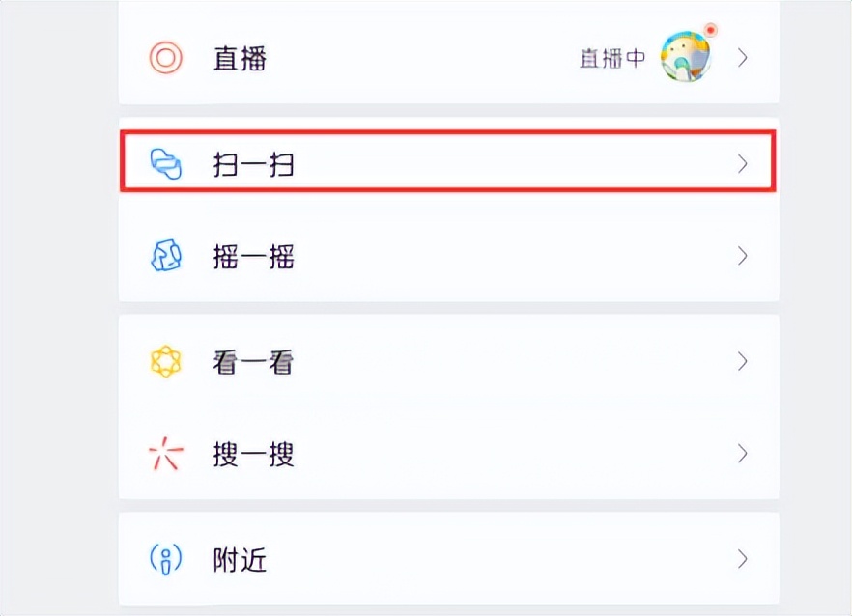Tap the Shake (摇一摇) phone icon
Screen dimensions: 852x616
point(166,256)
